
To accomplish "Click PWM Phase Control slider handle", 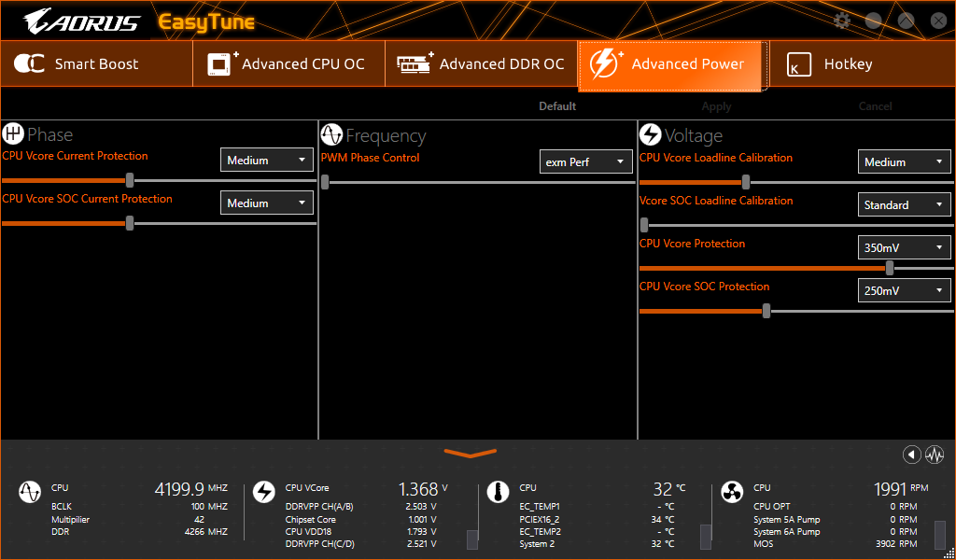I will pos(325,182).
